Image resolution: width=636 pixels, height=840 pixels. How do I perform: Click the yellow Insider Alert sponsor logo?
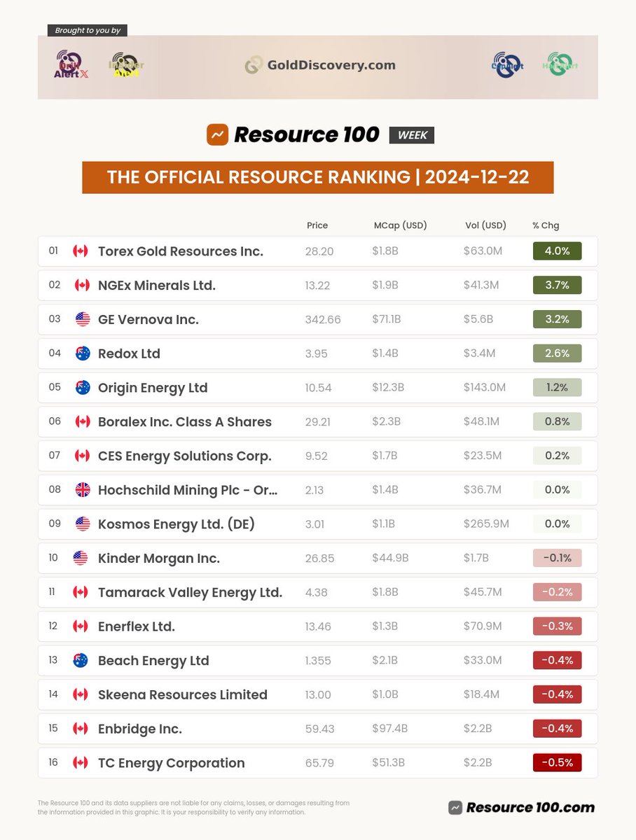127,66
